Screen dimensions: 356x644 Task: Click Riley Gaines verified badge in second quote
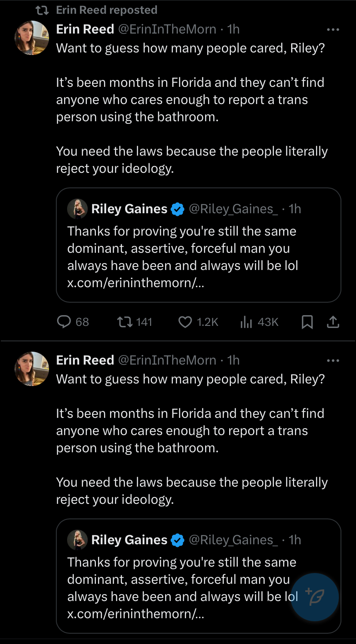178,540
